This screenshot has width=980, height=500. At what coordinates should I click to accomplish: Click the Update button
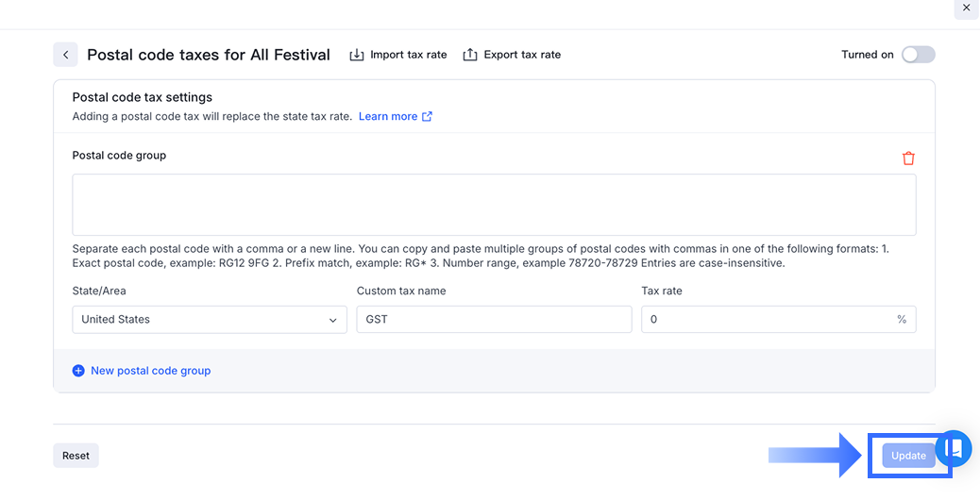click(908, 456)
